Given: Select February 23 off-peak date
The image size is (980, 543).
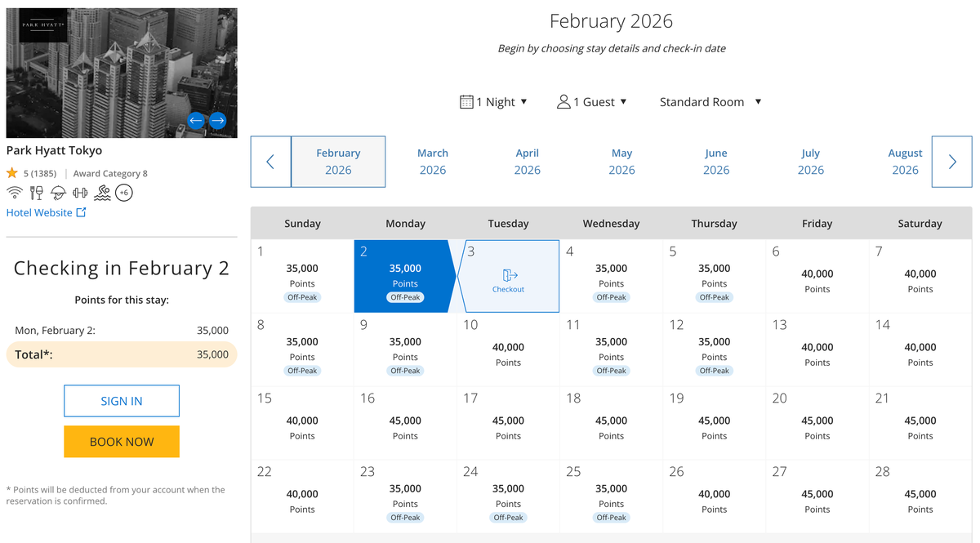Looking at the screenshot, I should [405, 496].
